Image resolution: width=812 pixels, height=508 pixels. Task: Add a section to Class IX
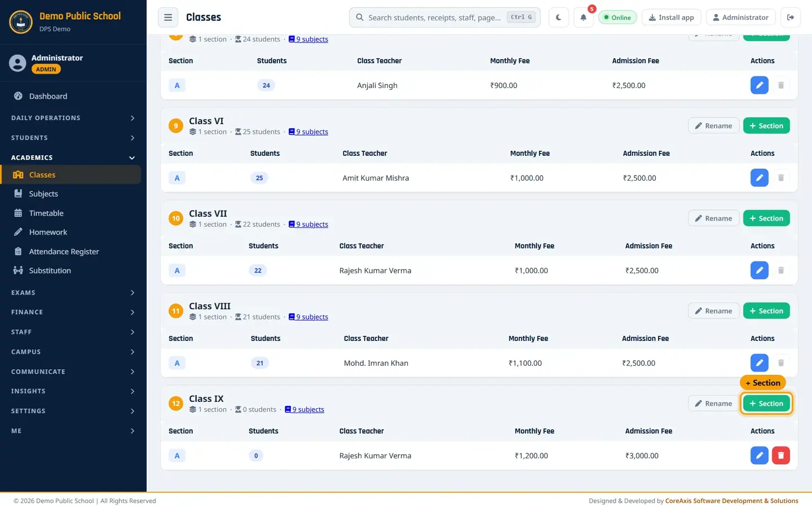[x=766, y=404]
